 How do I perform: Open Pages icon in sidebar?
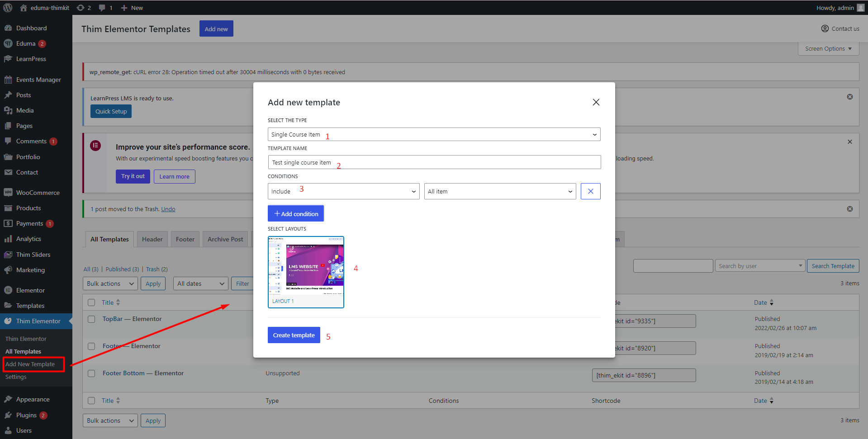8,126
